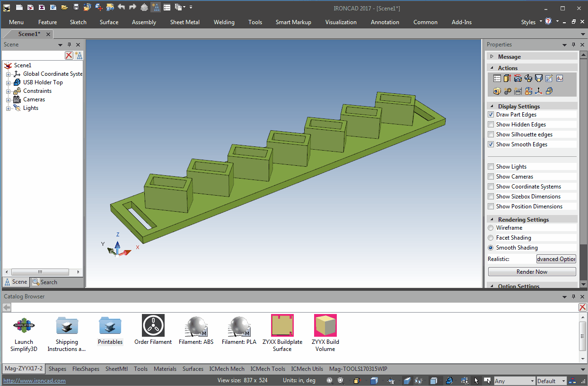Click the Shipping Instructions folder icon
Viewport: 588px width, 386px height.
[x=67, y=326]
